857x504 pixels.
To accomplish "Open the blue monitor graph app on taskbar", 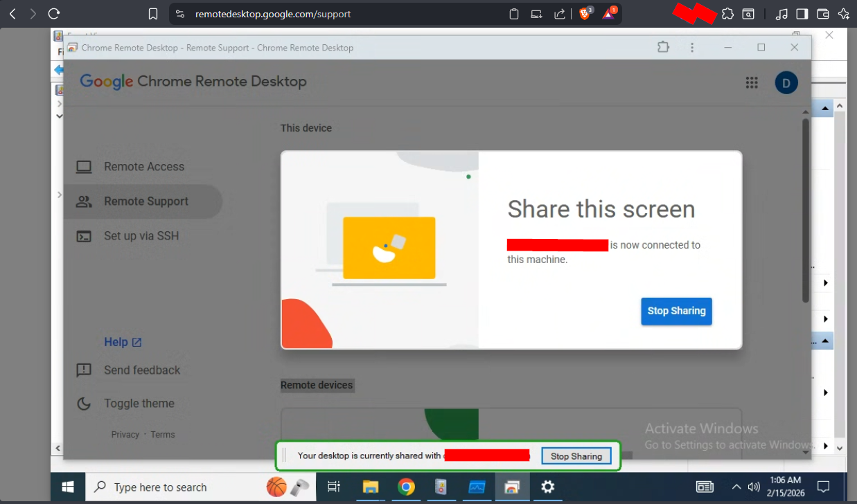I will coord(477,487).
